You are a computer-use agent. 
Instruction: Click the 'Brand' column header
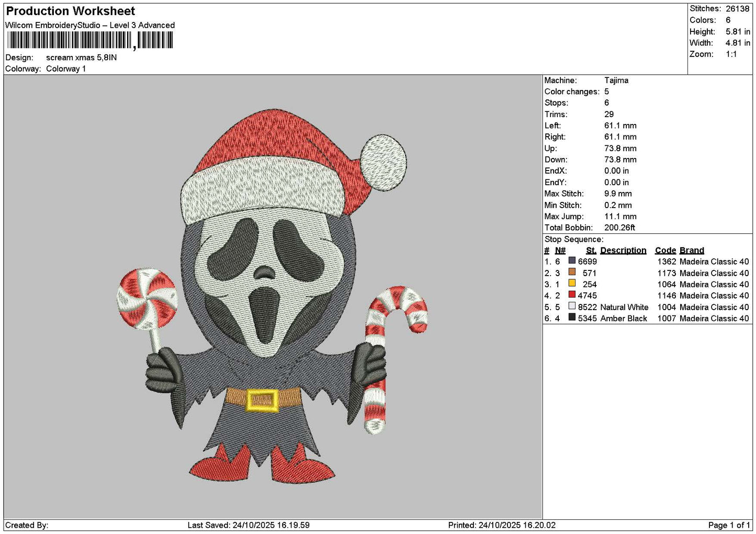click(692, 251)
